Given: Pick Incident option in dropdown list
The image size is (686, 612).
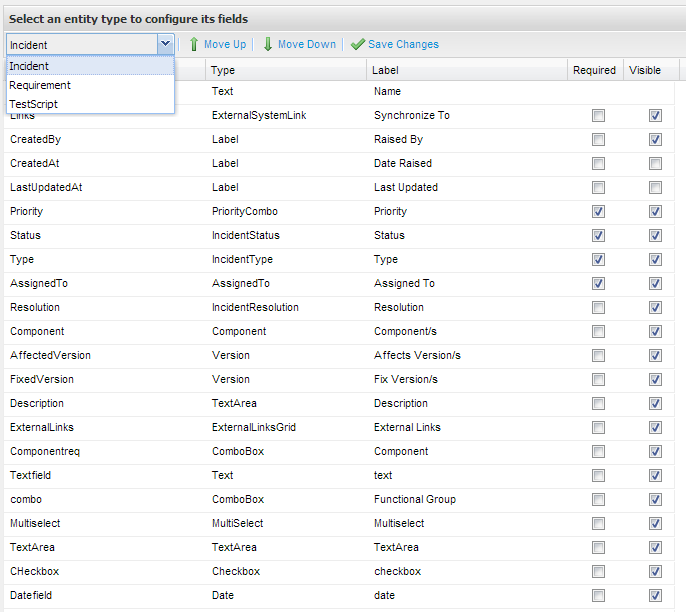Looking at the screenshot, I should tap(29, 66).
